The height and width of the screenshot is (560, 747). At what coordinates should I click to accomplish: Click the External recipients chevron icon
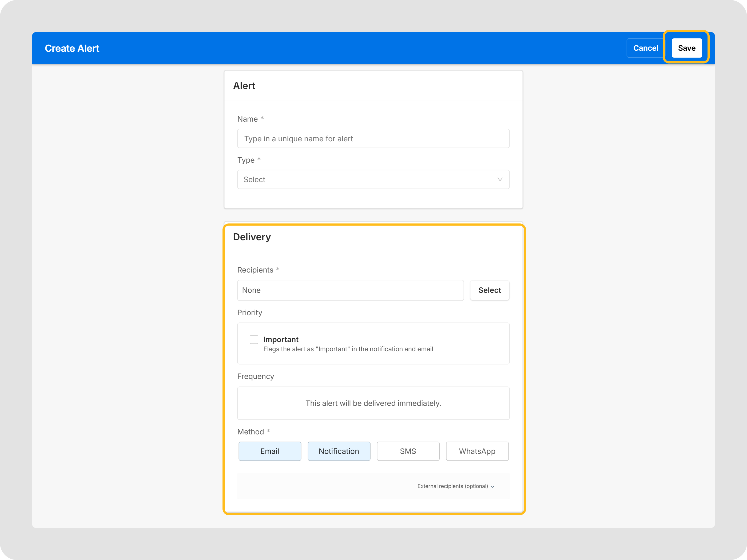pyautogui.click(x=493, y=486)
